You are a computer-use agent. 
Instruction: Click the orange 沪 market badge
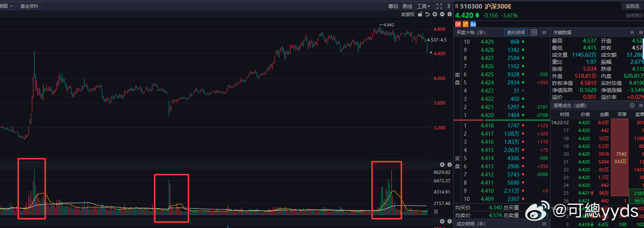[x=466, y=24]
